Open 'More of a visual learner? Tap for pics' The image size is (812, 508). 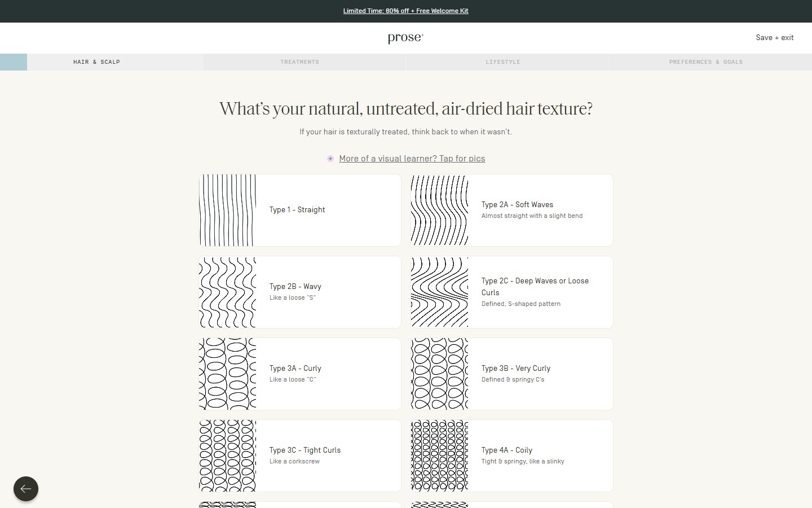point(412,159)
